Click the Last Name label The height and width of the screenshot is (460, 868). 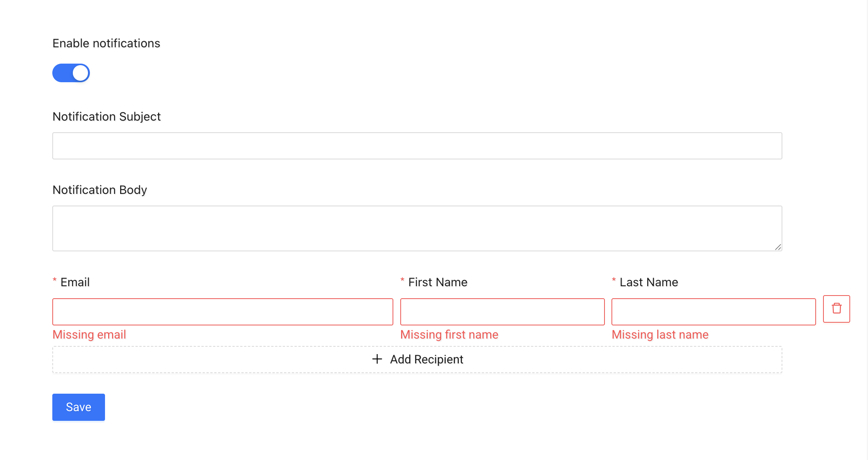coord(649,282)
